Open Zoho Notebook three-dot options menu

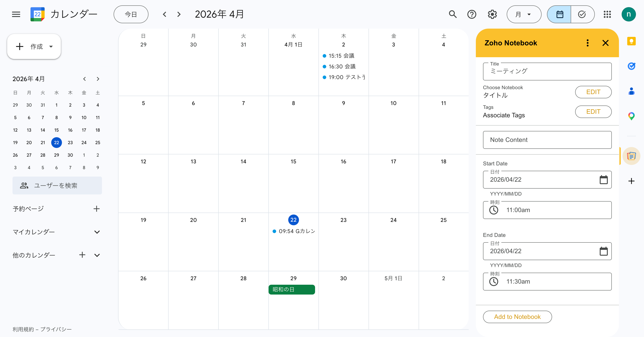tap(587, 43)
